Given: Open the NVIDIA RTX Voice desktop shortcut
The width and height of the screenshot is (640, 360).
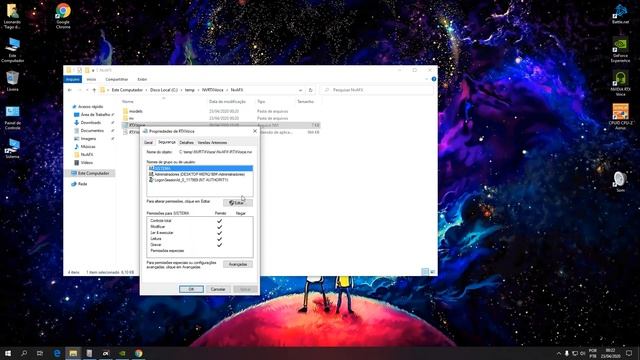Looking at the screenshot, I should 620,83.
